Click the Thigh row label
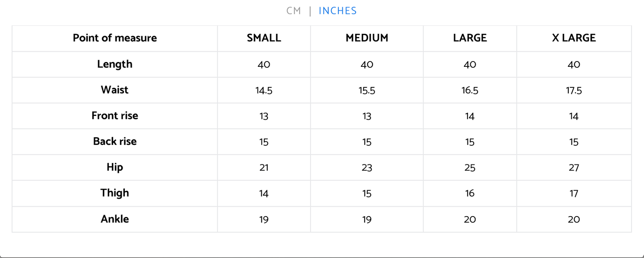The width and height of the screenshot is (644, 258). [x=115, y=193]
